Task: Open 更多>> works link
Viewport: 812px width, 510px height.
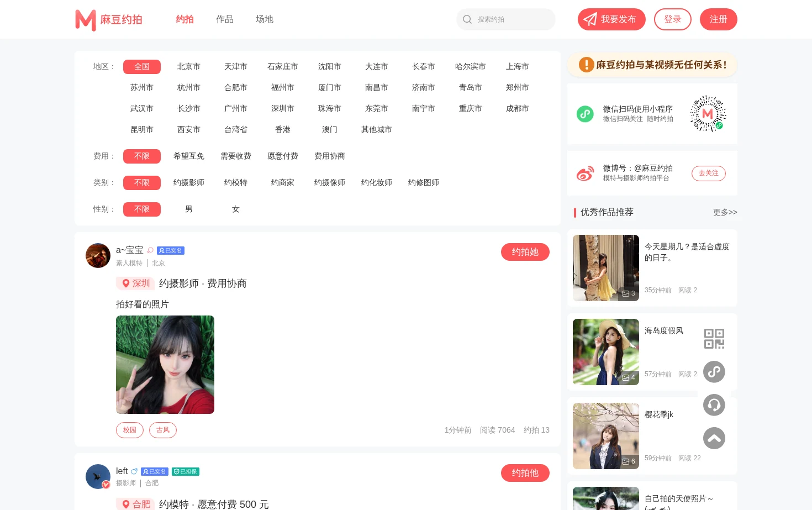Action: (x=725, y=212)
